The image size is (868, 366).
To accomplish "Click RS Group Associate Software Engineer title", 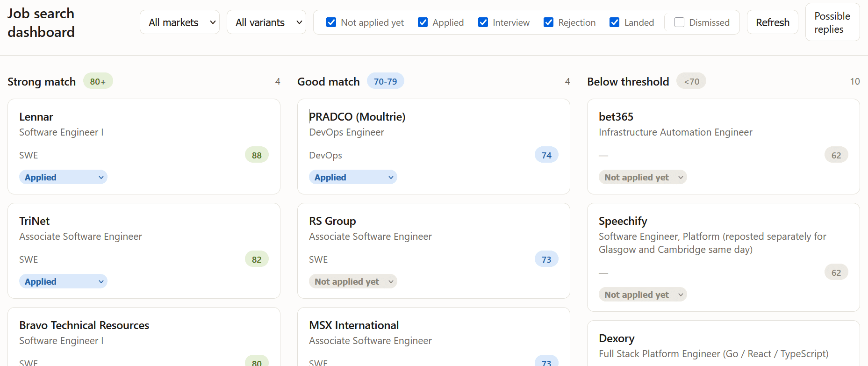I will click(370, 237).
